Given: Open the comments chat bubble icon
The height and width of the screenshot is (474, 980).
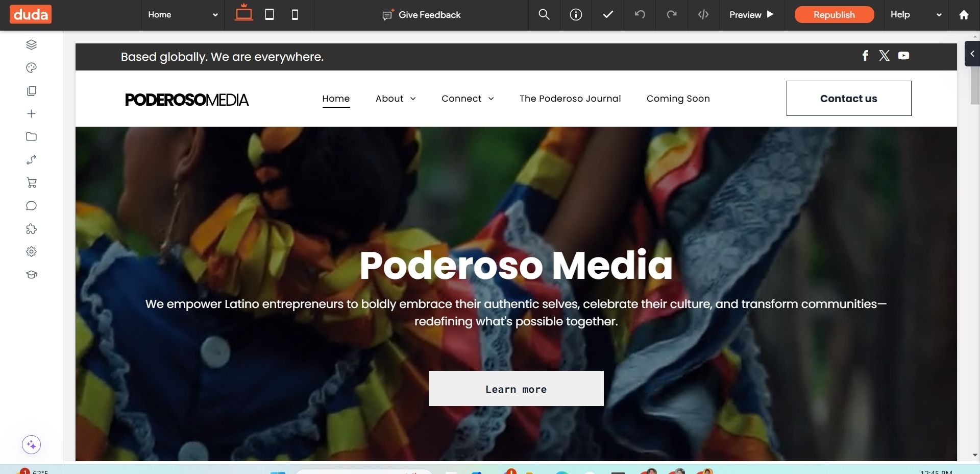Looking at the screenshot, I should [x=31, y=205].
